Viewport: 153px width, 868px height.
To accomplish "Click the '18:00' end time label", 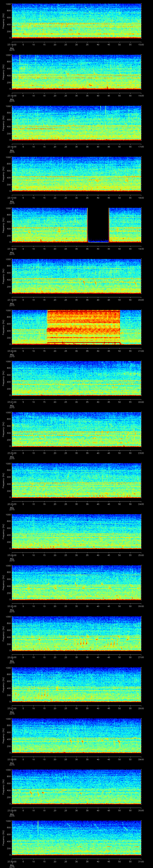I will coord(141,197).
